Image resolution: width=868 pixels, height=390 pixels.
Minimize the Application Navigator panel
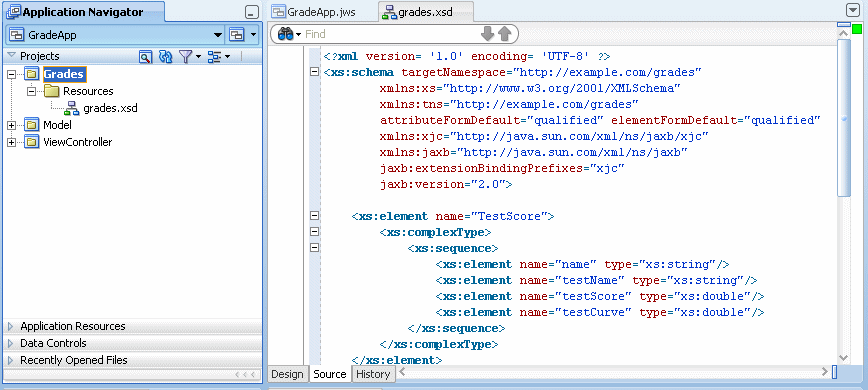251,13
